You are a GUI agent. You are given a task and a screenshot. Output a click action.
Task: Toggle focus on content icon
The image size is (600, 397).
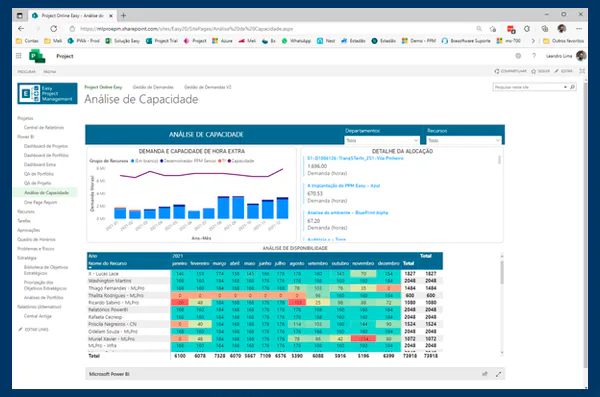(582, 71)
